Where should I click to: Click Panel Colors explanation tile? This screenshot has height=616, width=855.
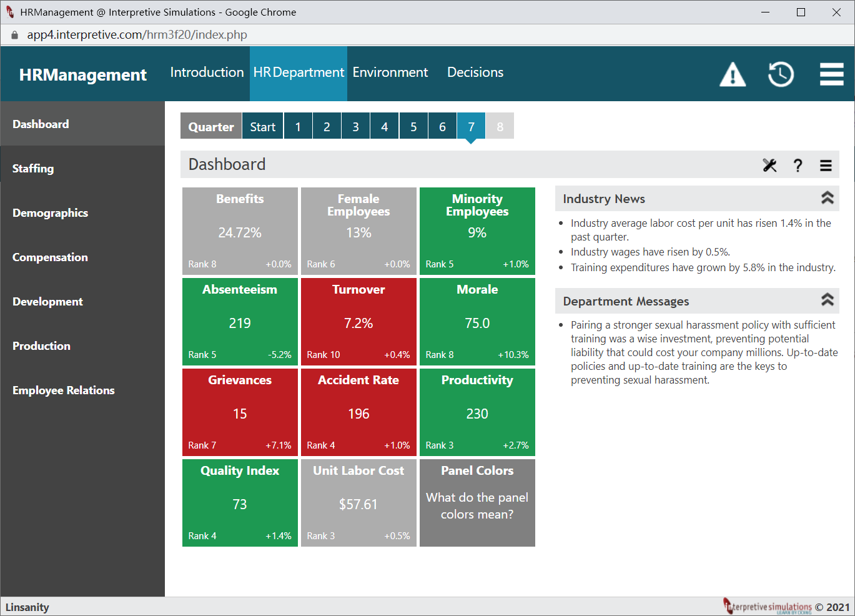coord(477,503)
